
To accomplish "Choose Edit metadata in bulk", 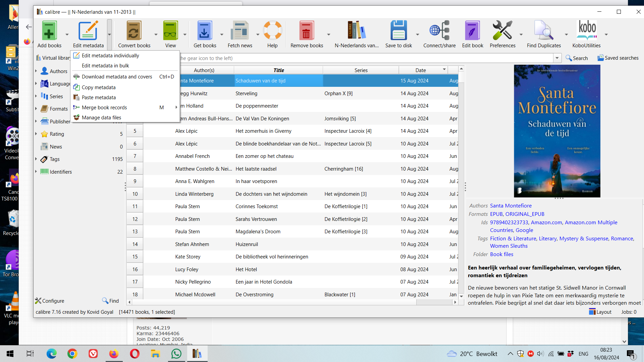I will tap(105, 66).
